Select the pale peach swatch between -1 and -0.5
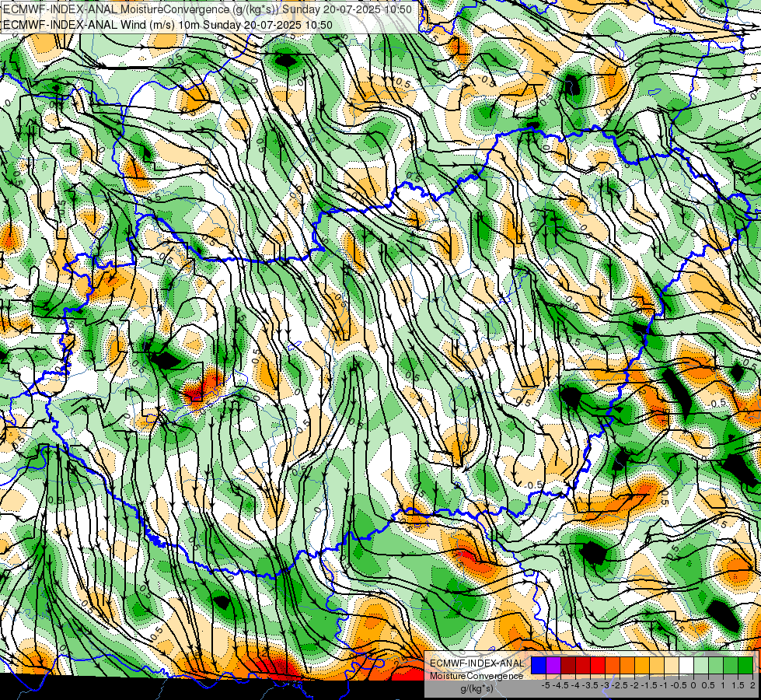The height and width of the screenshot is (700, 761). 672,666
